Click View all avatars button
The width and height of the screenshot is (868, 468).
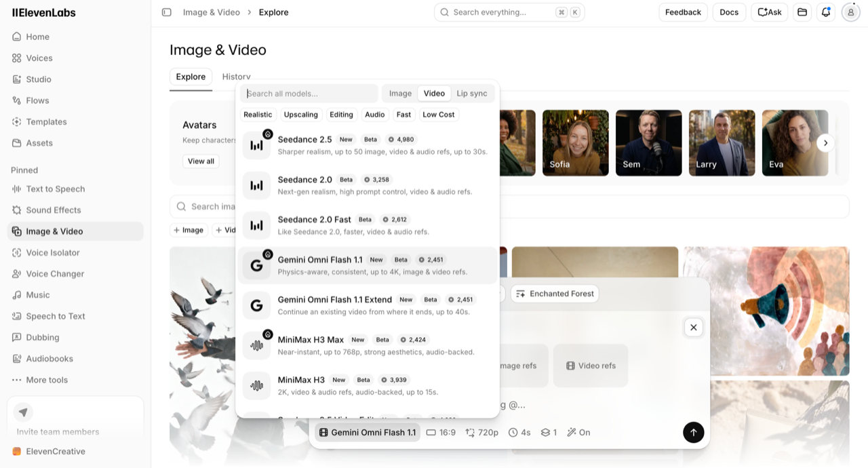[201, 161]
